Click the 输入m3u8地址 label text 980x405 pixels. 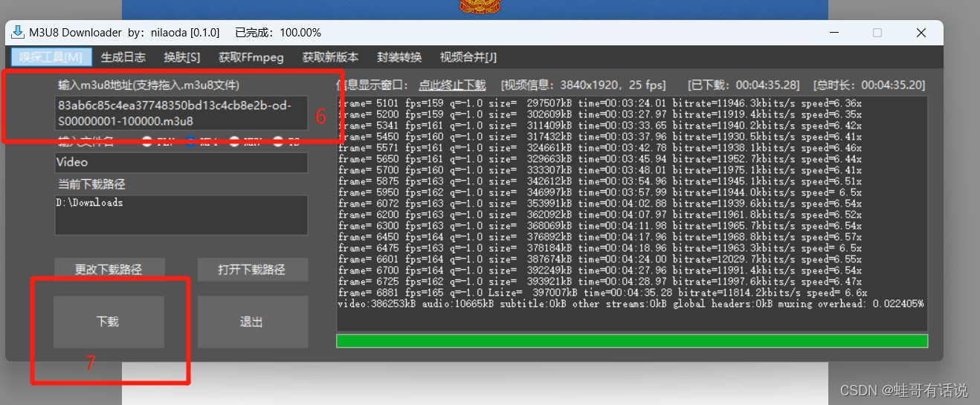(149, 85)
